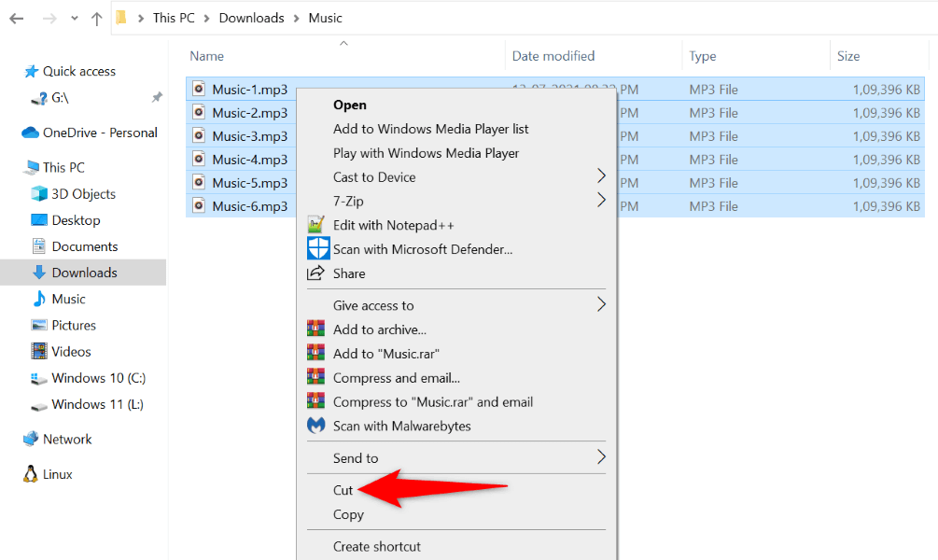Click the Malwarebytes scan icon
Viewport: 938px width, 560px height.
[318, 426]
